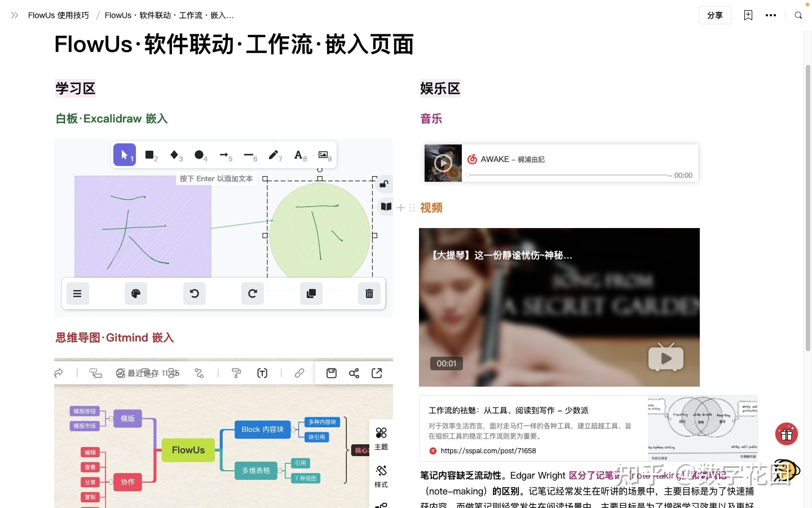Expand the collapsed sidebar with double chevron
Viewport: 812px width, 508px height.
click(x=15, y=15)
